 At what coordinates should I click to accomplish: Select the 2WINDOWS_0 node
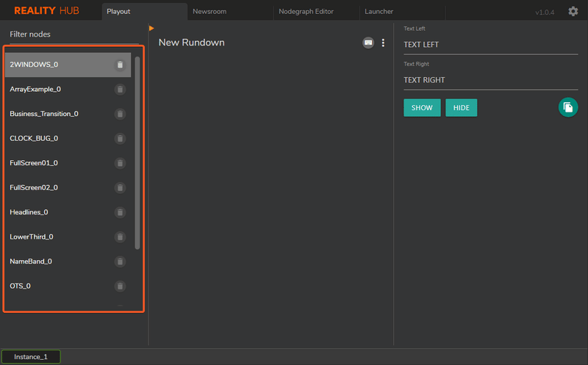pos(68,65)
